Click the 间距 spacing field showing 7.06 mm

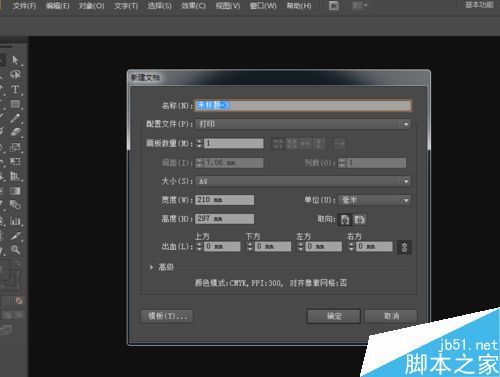(x=234, y=163)
